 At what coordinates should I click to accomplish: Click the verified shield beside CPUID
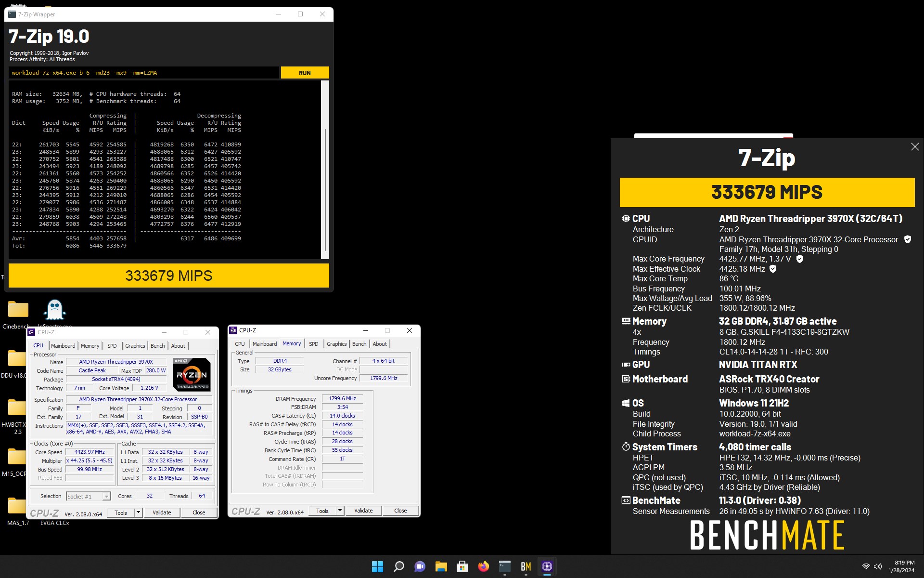[x=908, y=239]
